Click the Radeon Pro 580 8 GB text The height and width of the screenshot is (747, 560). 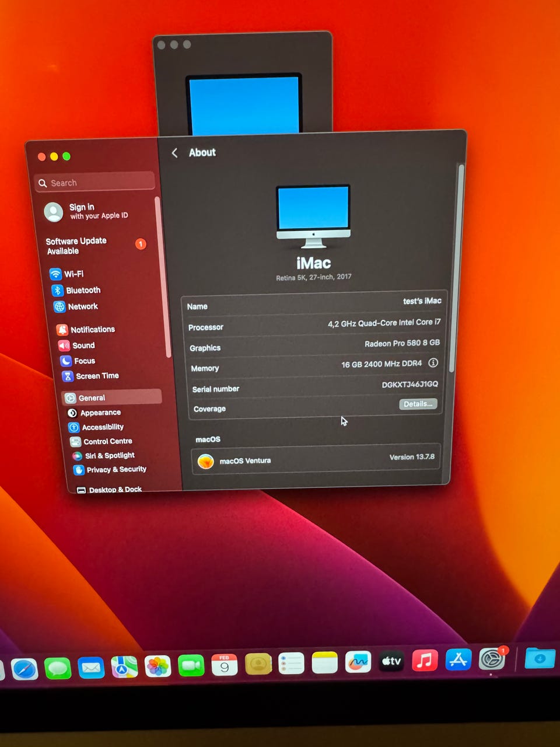pyautogui.click(x=402, y=343)
